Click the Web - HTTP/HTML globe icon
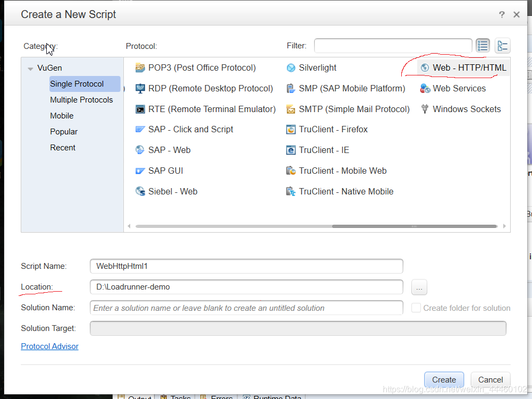 tap(425, 68)
